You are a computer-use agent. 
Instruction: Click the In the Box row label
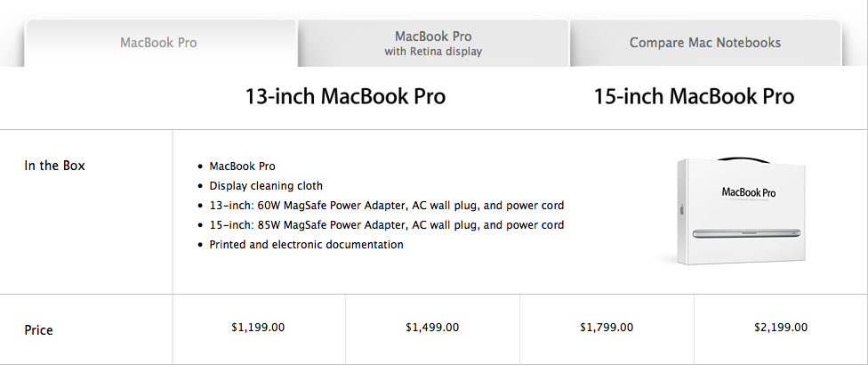[x=55, y=166]
